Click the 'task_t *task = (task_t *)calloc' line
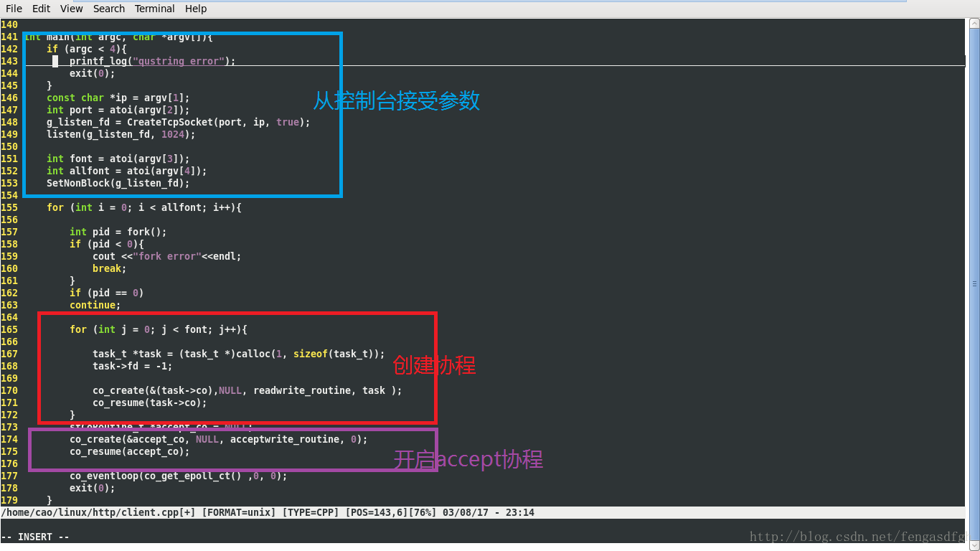The width and height of the screenshot is (980, 551). [239, 354]
